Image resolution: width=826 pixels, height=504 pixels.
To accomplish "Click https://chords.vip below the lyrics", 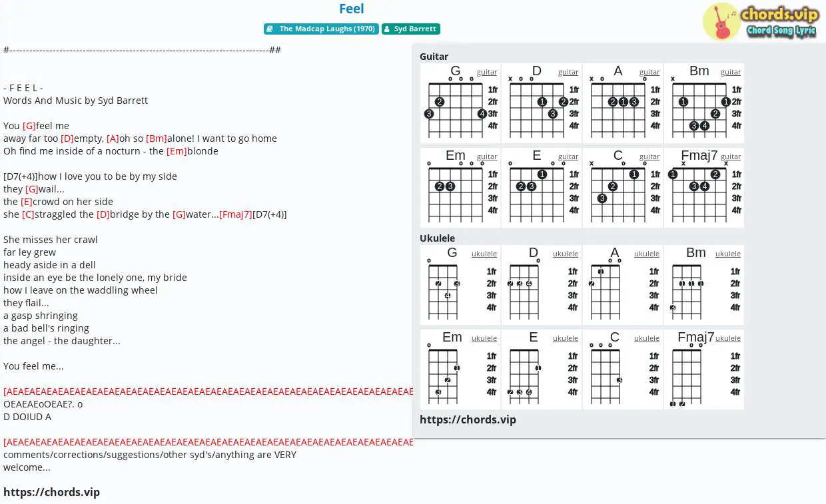I will [x=51, y=493].
